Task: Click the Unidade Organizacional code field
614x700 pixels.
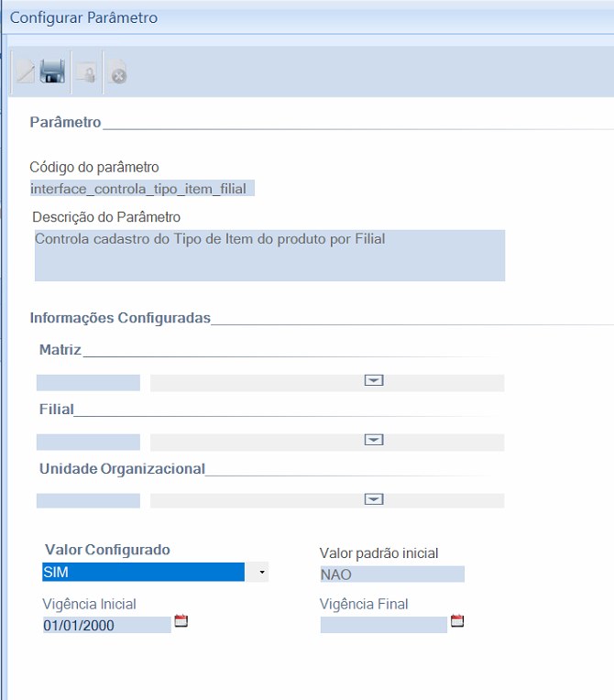Action: 88,501
